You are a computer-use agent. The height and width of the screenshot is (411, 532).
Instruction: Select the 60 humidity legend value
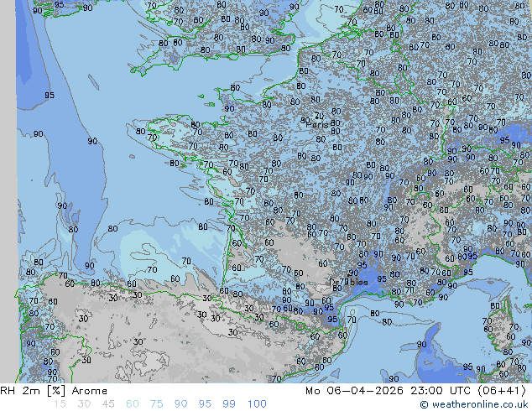[x=133, y=404]
